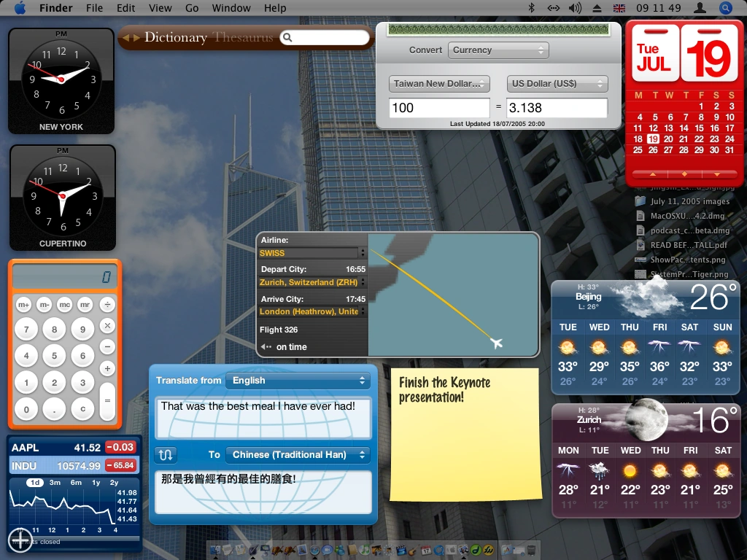The height and width of the screenshot is (560, 747).
Task: Select 6m range in stocks chart
Action: 76,483
